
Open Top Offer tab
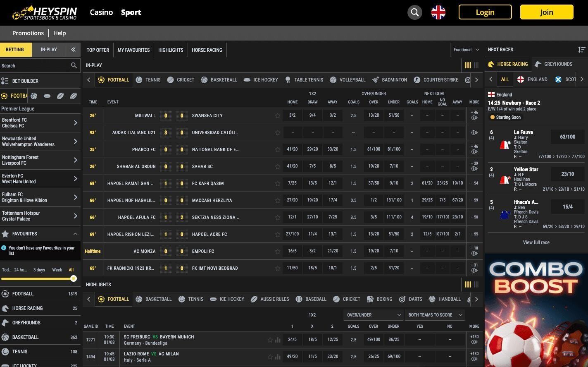coord(98,50)
